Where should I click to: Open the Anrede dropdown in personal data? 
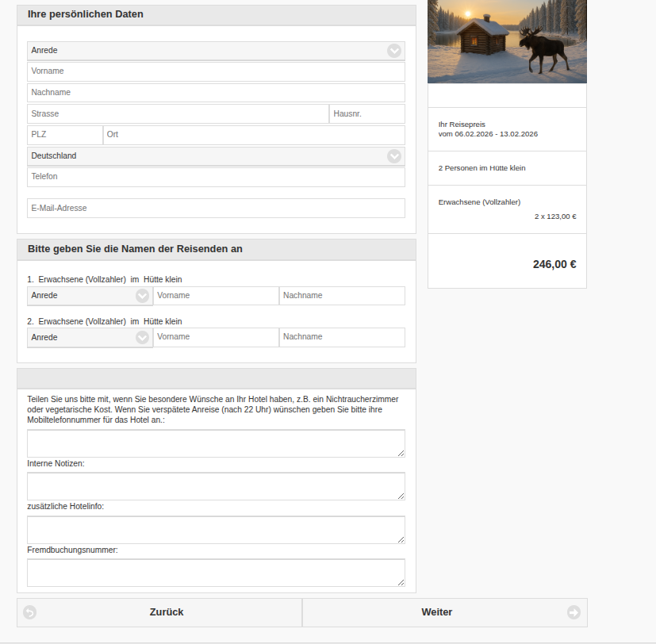pyautogui.click(x=216, y=51)
